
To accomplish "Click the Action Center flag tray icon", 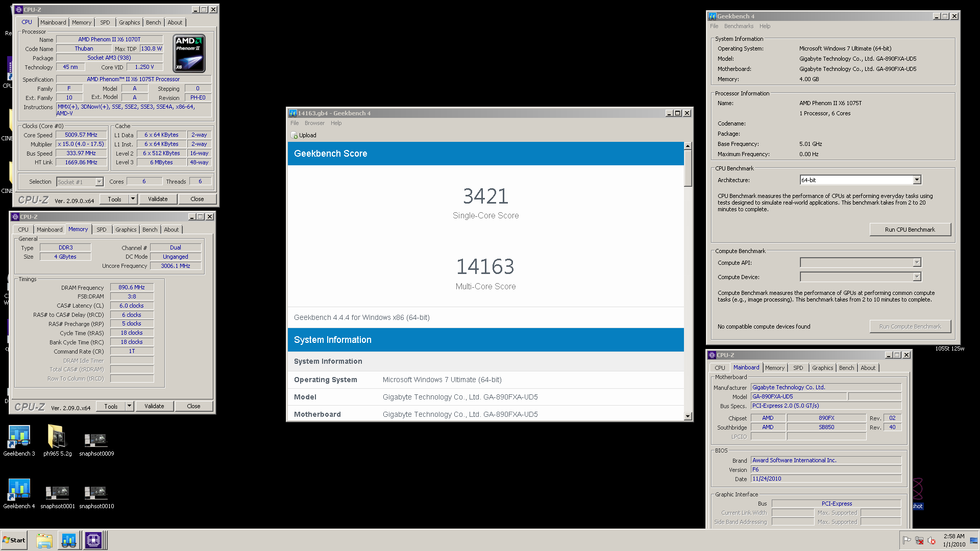I will [906, 540].
